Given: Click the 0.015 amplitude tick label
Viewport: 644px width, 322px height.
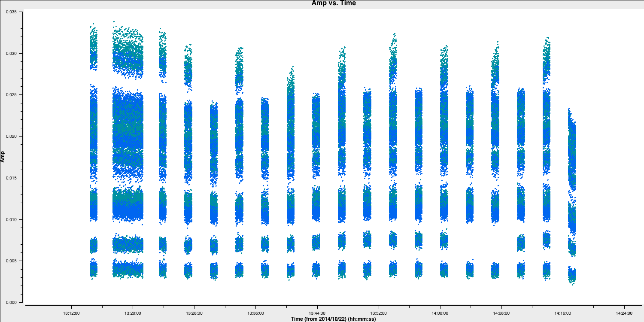Looking at the screenshot, I should pyautogui.click(x=11, y=178).
